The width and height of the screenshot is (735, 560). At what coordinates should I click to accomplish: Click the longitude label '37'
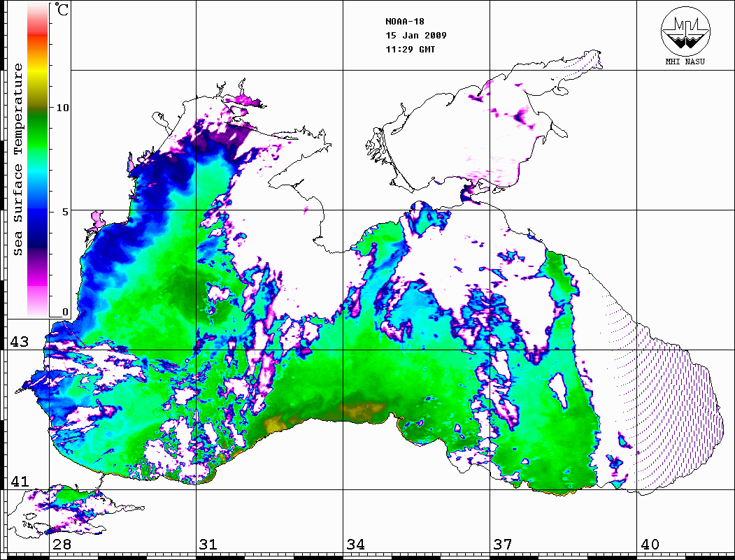(x=503, y=545)
